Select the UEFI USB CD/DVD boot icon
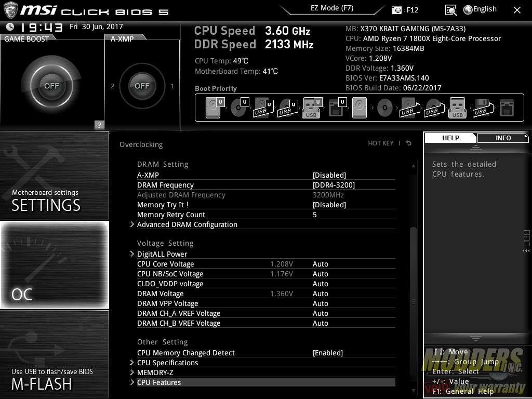Screen dimensions: 532x399 [x=288, y=108]
